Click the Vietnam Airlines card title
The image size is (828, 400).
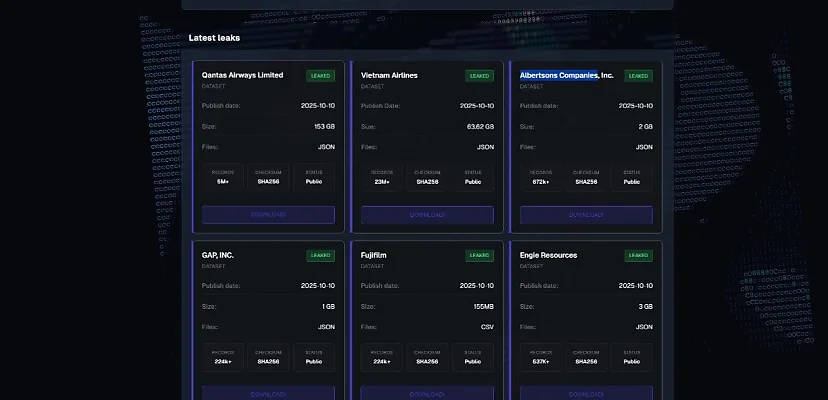389,75
